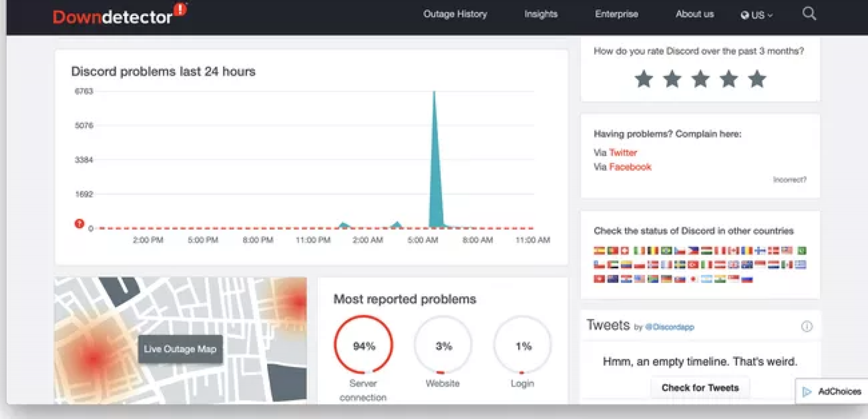The width and height of the screenshot is (868, 419).
Task: Click the Check for Tweets button
Action: click(700, 388)
